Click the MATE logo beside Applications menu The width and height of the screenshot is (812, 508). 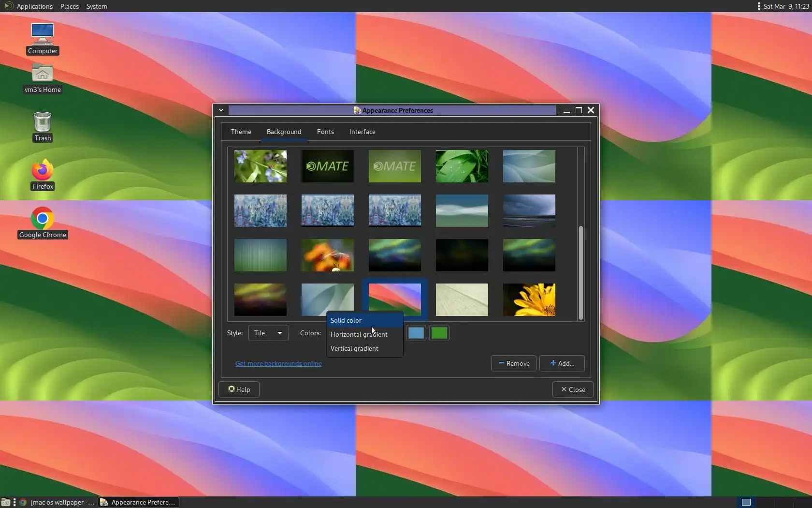coord(8,6)
